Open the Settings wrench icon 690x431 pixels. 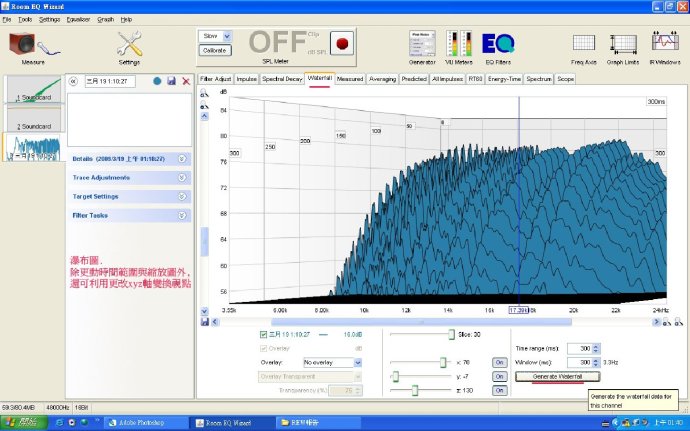click(x=129, y=44)
